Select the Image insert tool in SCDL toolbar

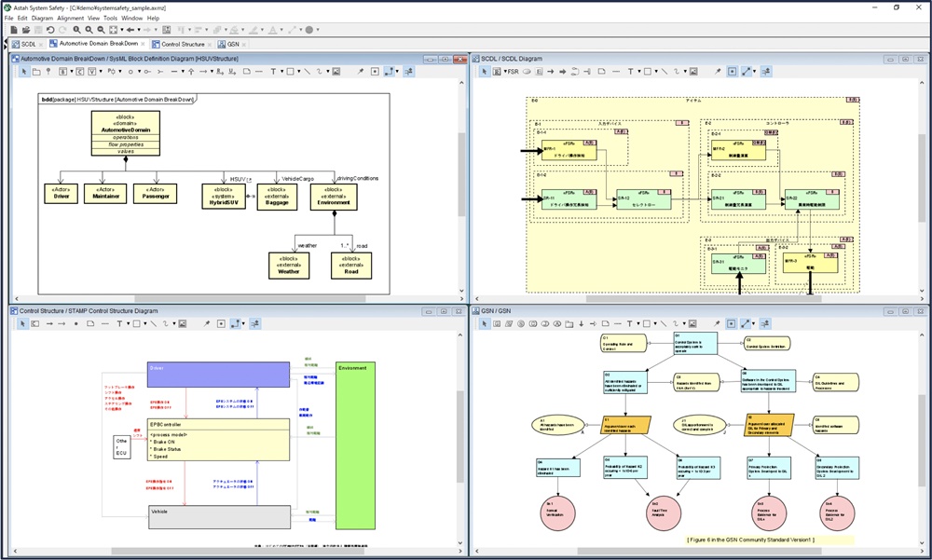coord(692,72)
